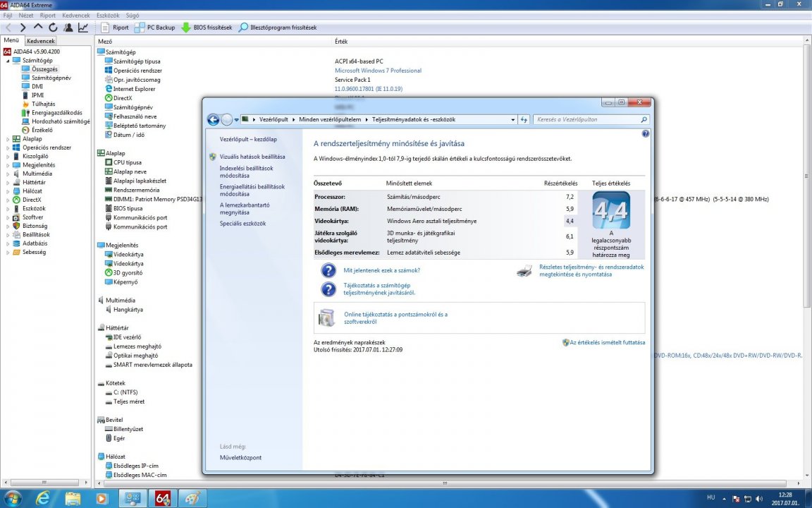Open Paint from the taskbar
This screenshot has height=508, width=812.
[192, 499]
